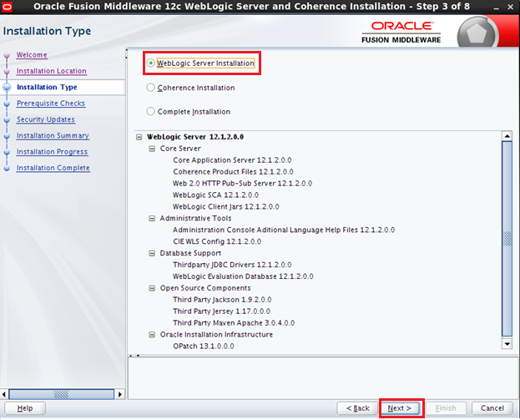
Task: Open the Help button
Action: click(x=25, y=408)
